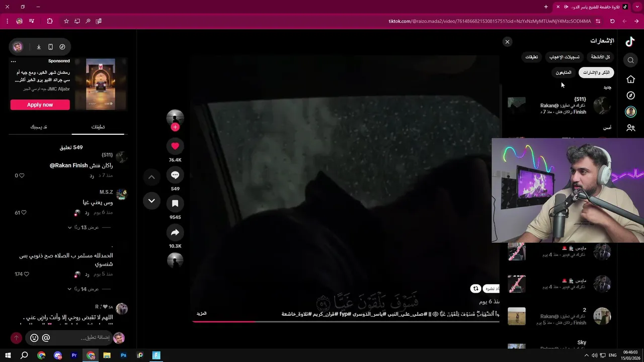Bookmark the video to favorites
The height and width of the screenshot is (362, 644).
pyautogui.click(x=175, y=204)
